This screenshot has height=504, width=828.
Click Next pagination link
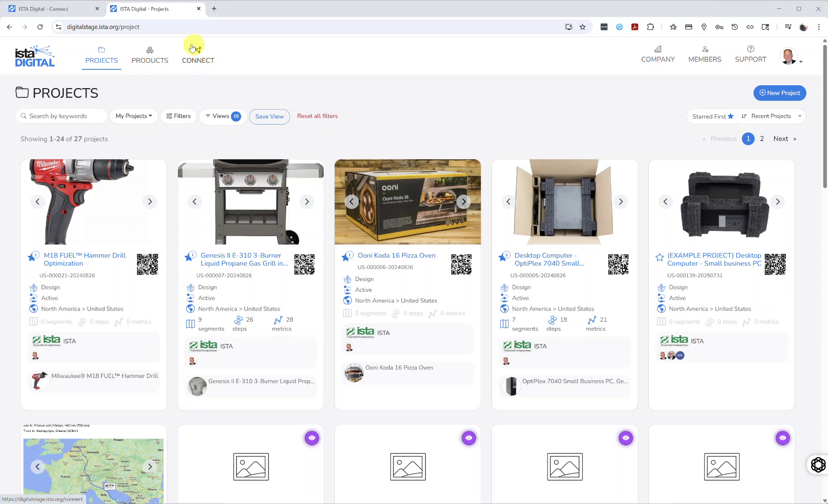click(x=784, y=139)
